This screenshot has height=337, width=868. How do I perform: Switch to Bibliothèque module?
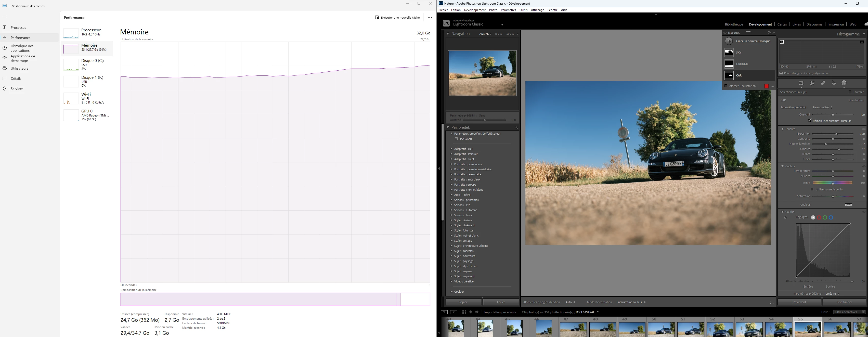[734, 24]
